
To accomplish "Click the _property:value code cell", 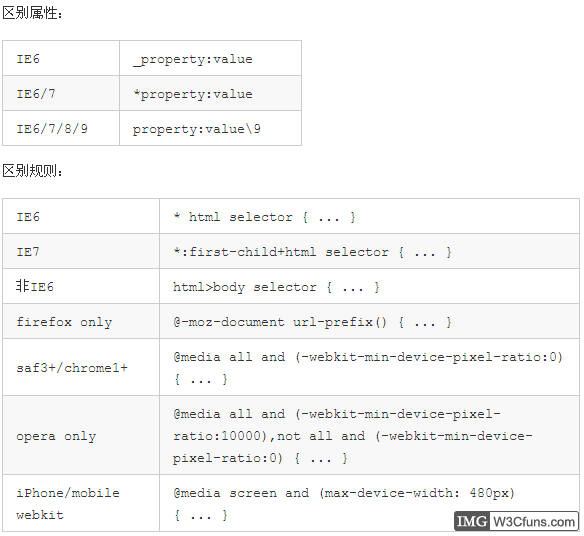I will point(210,58).
